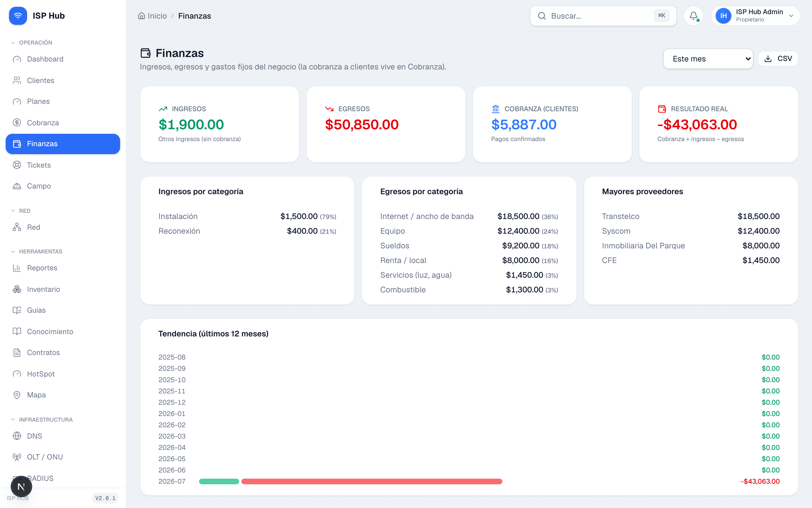Click the Cobranza dollar-circle icon
The image size is (812, 508).
click(17, 123)
